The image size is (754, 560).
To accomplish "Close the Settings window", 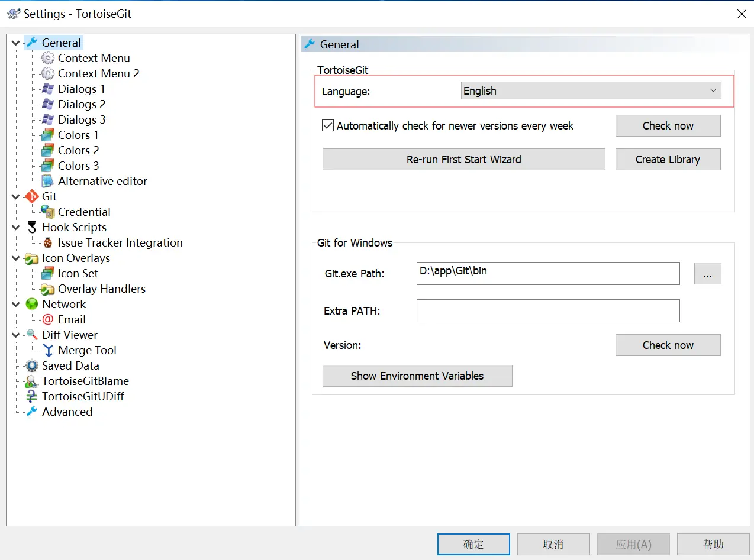I will click(741, 14).
